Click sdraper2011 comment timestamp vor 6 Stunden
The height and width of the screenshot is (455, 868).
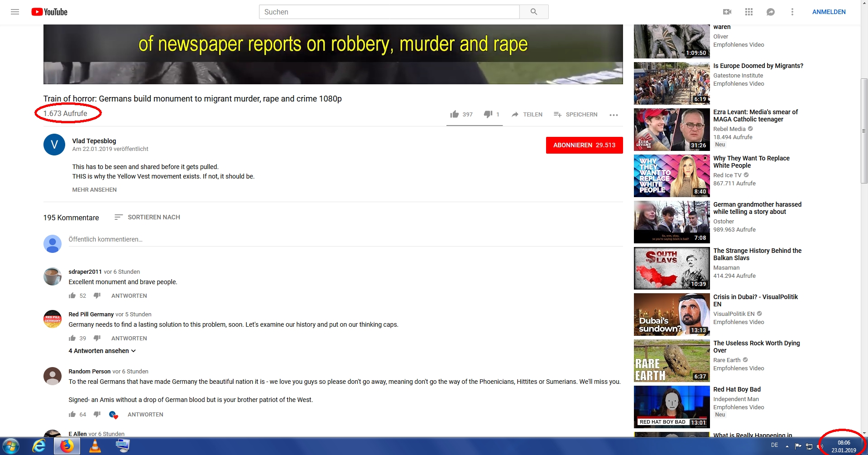[122, 271]
